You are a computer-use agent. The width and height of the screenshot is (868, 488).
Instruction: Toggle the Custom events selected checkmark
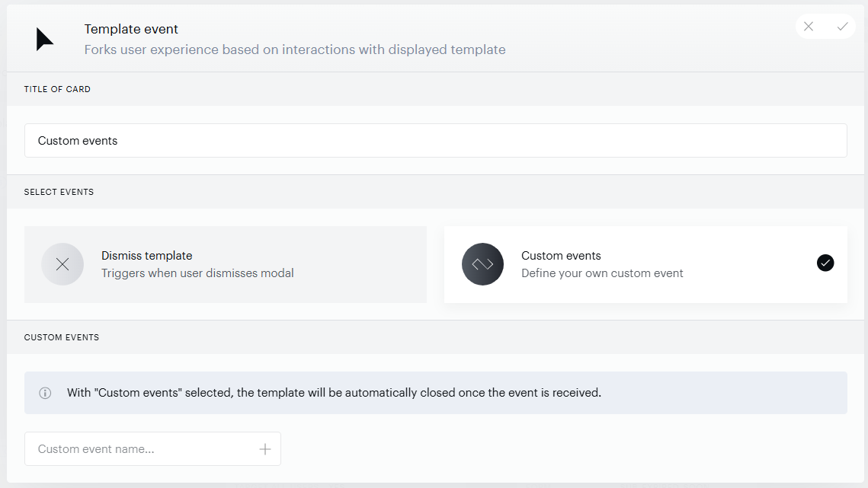tap(825, 263)
